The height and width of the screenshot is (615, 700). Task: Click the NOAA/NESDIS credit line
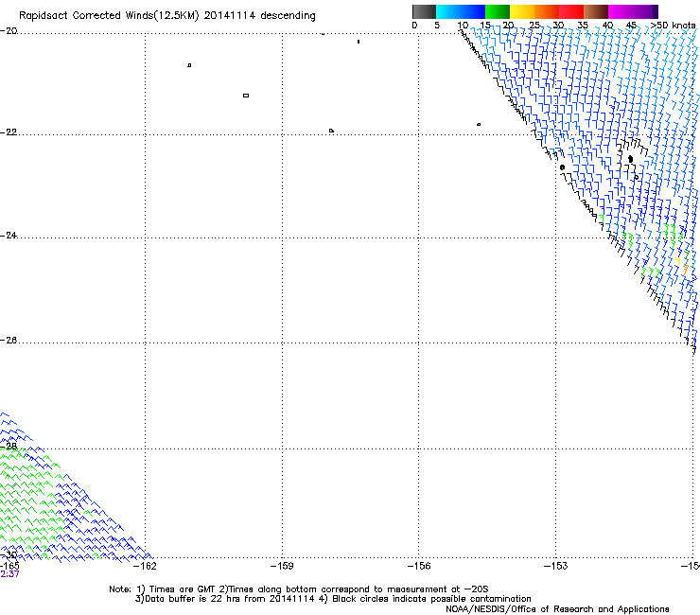click(557, 609)
